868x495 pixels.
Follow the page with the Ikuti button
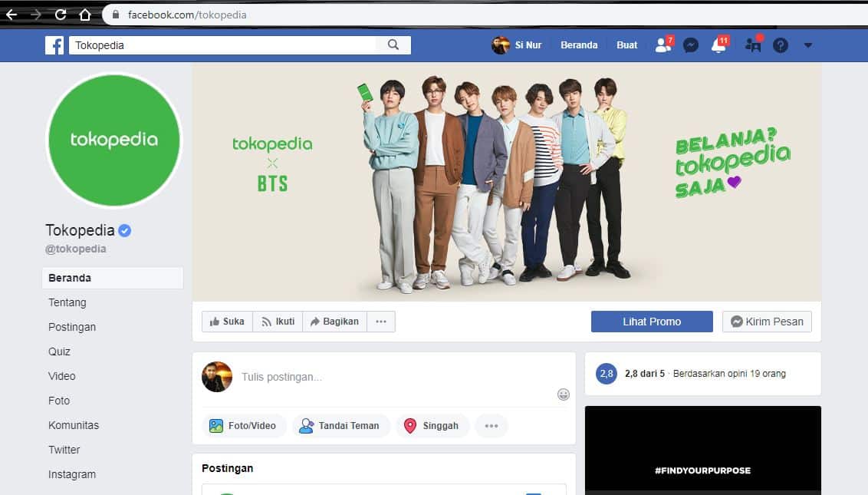pos(278,322)
